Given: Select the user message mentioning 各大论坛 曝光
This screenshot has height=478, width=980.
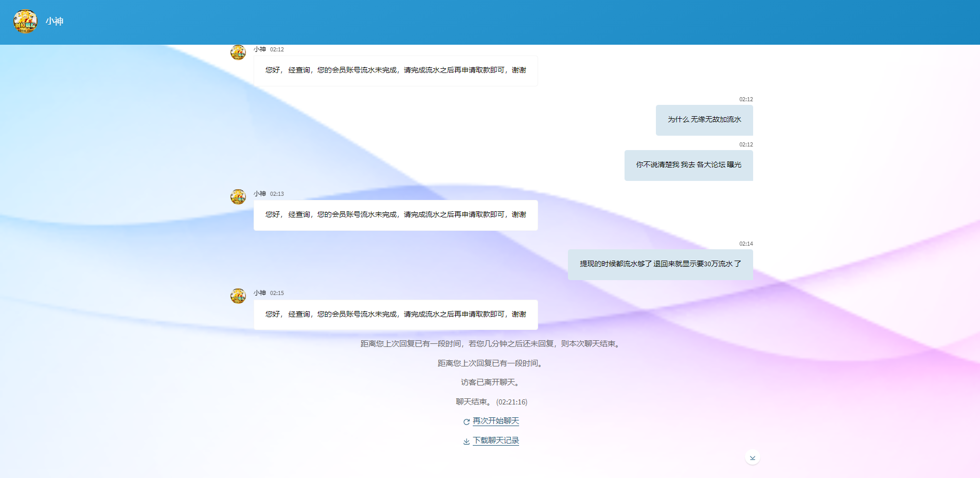Looking at the screenshot, I should click(688, 165).
